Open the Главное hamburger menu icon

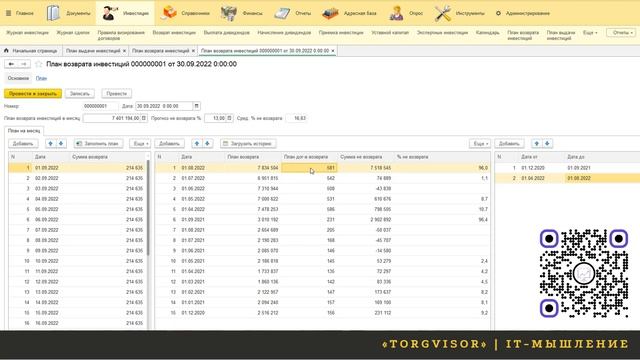pos(8,13)
